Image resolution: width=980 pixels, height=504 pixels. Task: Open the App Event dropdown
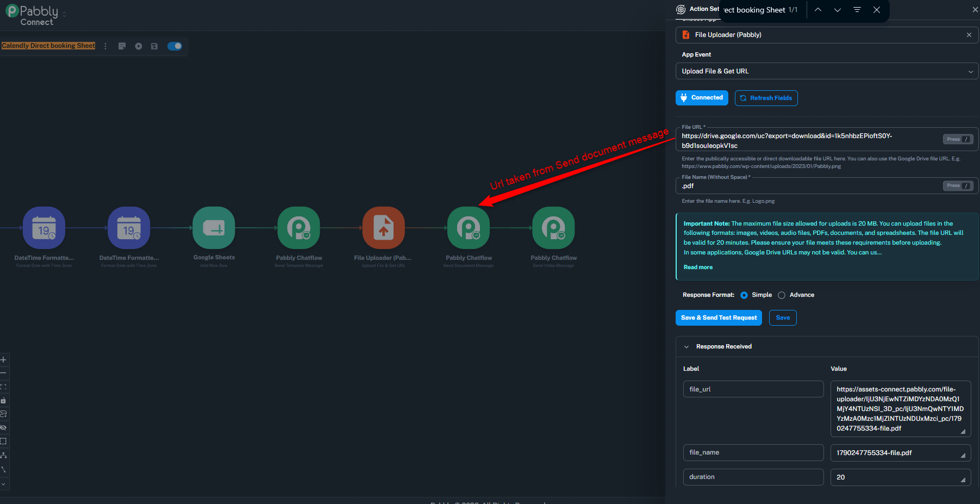click(827, 71)
